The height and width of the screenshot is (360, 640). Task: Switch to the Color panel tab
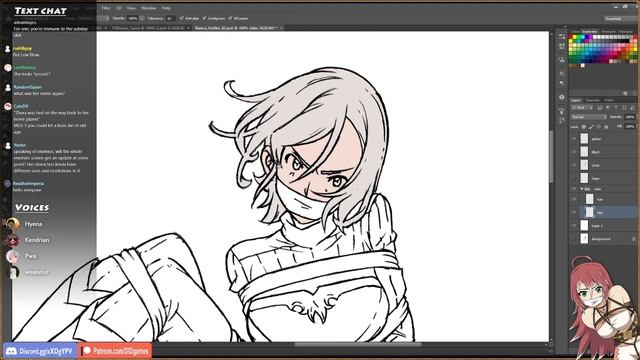click(x=575, y=31)
